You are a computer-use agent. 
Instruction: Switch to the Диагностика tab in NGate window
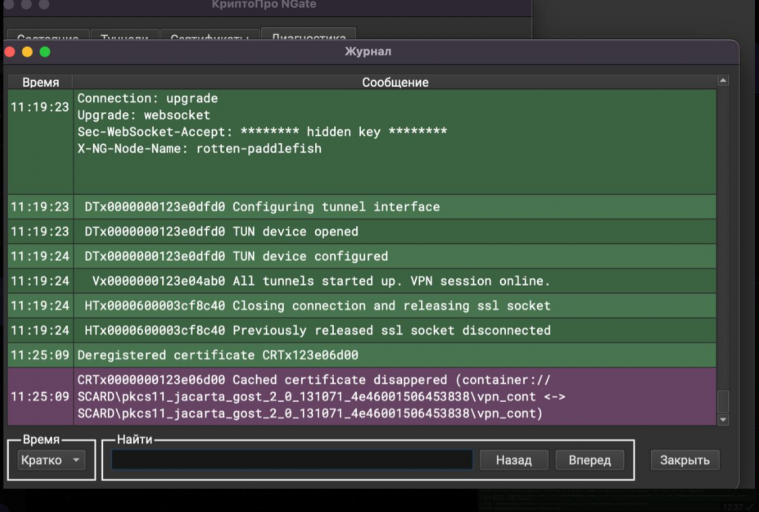click(x=309, y=35)
